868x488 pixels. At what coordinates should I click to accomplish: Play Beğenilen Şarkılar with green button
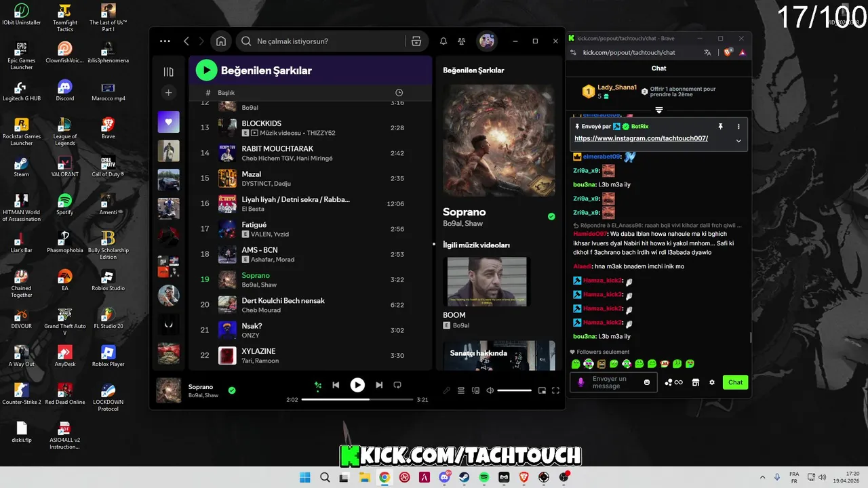click(206, 70)
